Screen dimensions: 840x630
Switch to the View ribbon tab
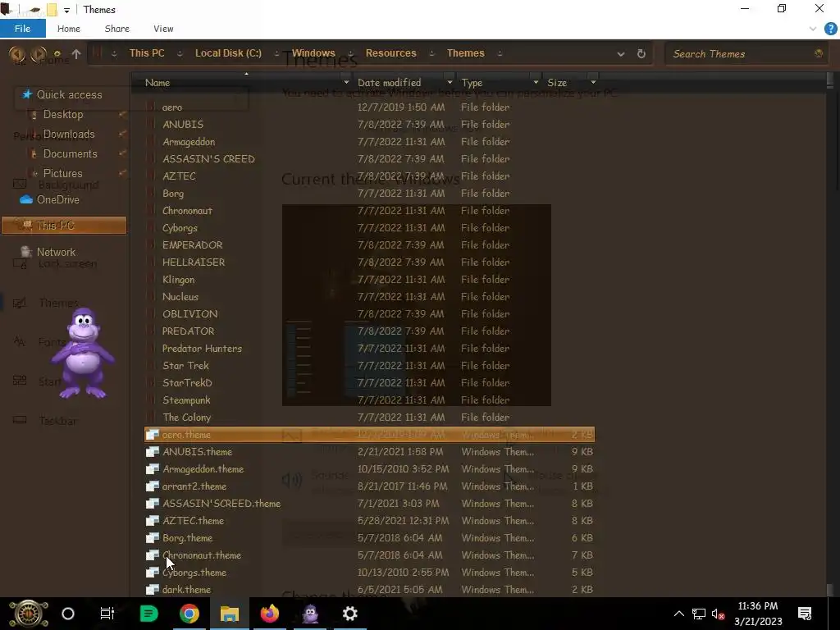163,29
